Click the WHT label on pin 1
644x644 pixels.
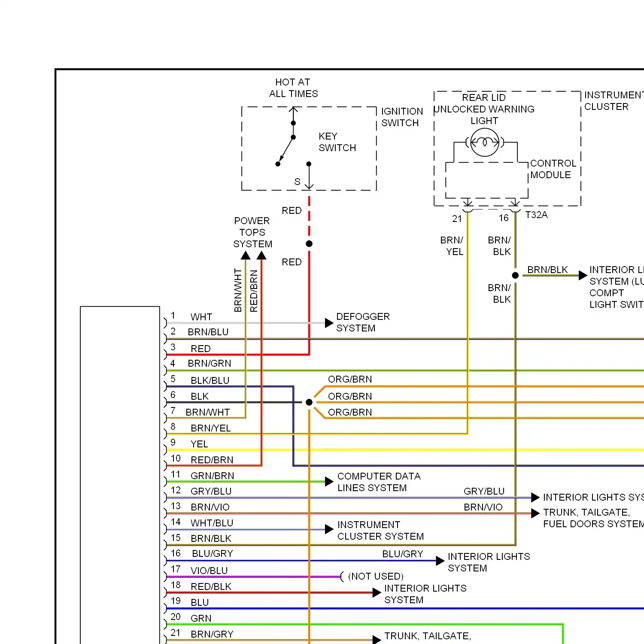[x=201, y=317]
